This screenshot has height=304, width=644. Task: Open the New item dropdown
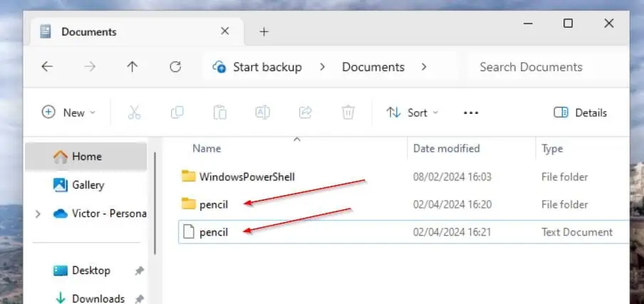[x=68, y=112]
